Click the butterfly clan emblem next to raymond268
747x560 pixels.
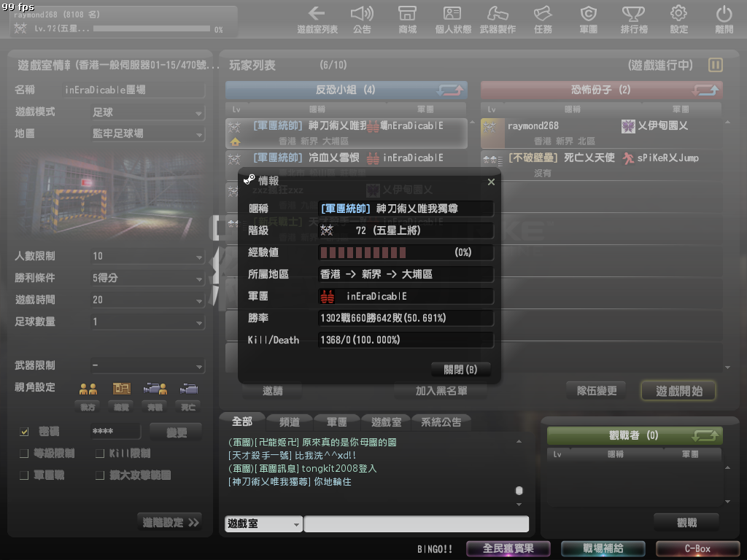[628, 126]
